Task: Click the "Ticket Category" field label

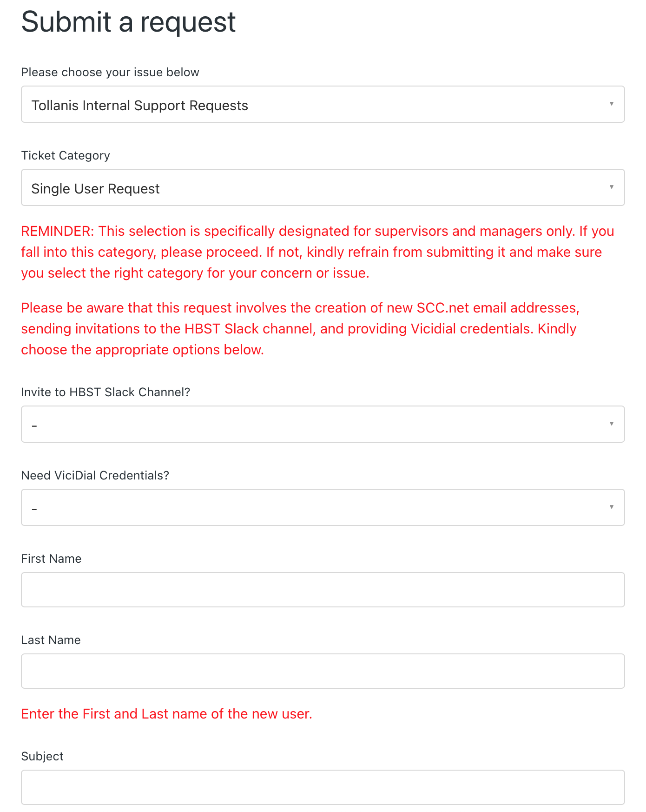Action: tap(66, 156)
